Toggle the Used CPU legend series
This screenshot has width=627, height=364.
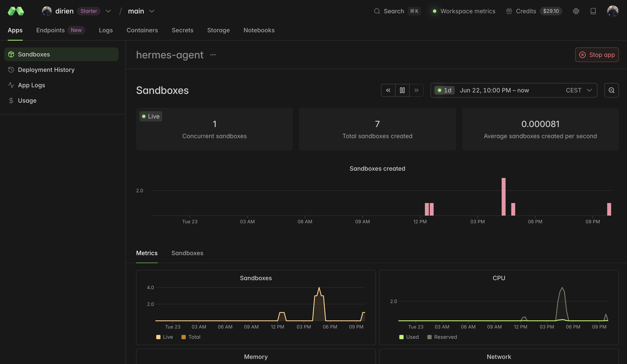point(409,337)
